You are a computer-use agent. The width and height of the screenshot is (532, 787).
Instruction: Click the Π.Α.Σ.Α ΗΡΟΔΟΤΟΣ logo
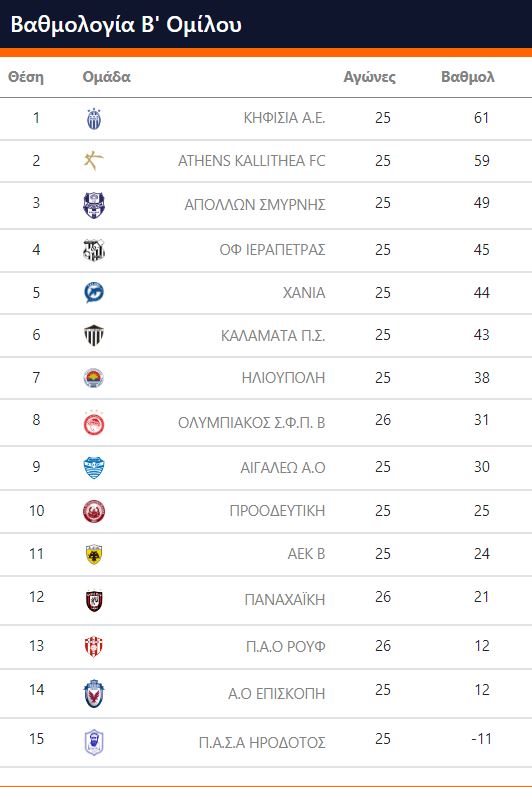(94, 742)
